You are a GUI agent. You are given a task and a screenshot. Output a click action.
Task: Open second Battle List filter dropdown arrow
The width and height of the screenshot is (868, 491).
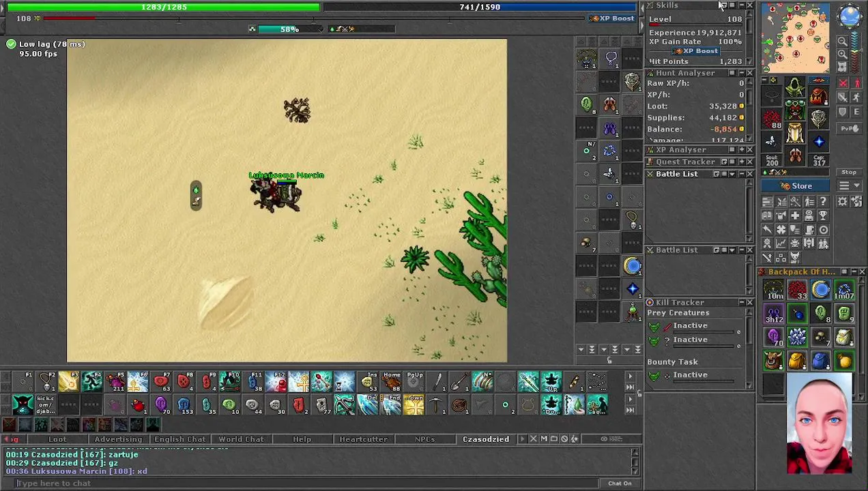click(x=732, y=250)
